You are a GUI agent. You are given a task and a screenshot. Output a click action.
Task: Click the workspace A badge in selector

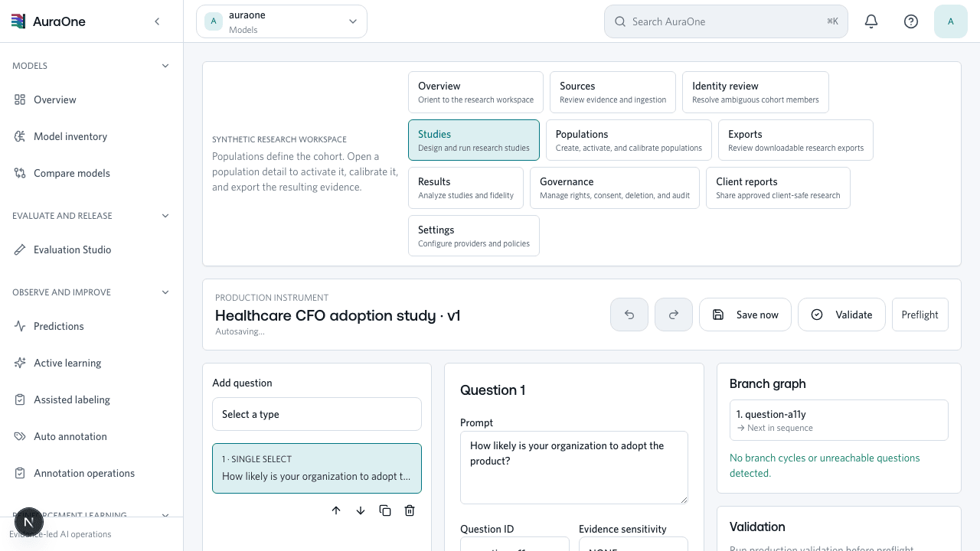[214, 21]
